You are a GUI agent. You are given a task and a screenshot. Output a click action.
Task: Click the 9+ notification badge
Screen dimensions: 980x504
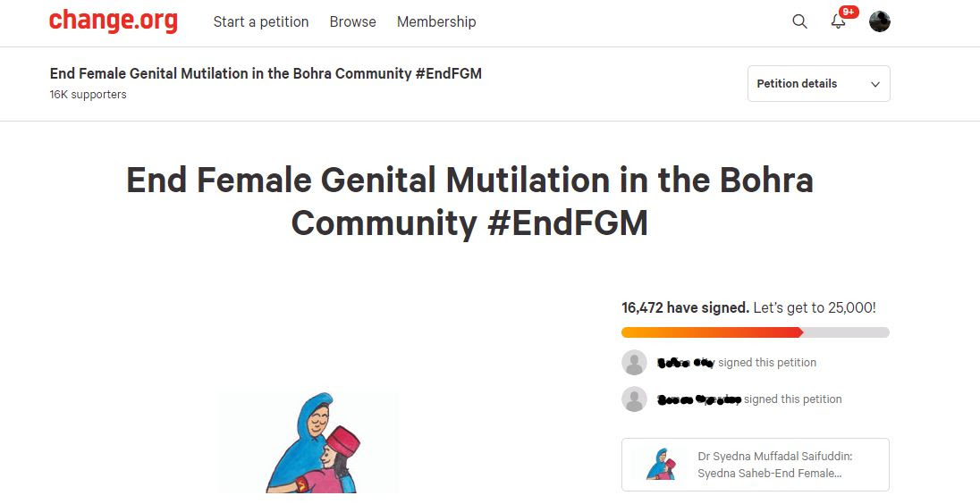point(849,13)
